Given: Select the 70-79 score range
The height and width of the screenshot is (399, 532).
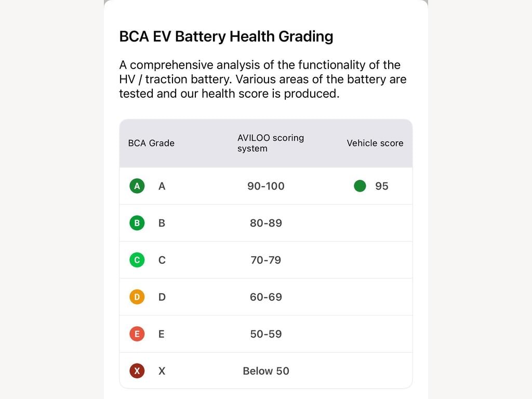Looking at the screenshot, I should coord(266,260).
